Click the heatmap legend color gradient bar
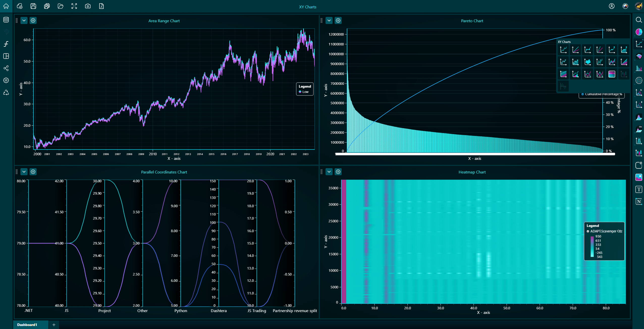This screenshot has height=329, width=644. 592,246
